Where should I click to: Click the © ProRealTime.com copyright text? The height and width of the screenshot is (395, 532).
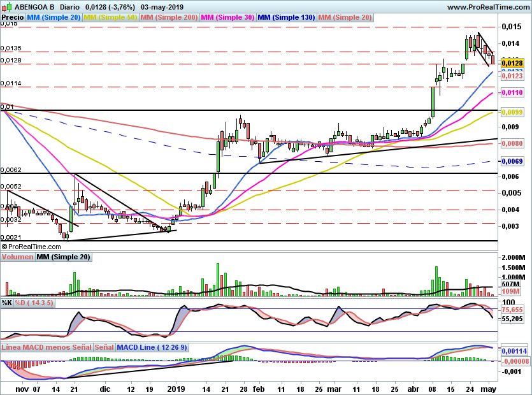pos(31,247)
